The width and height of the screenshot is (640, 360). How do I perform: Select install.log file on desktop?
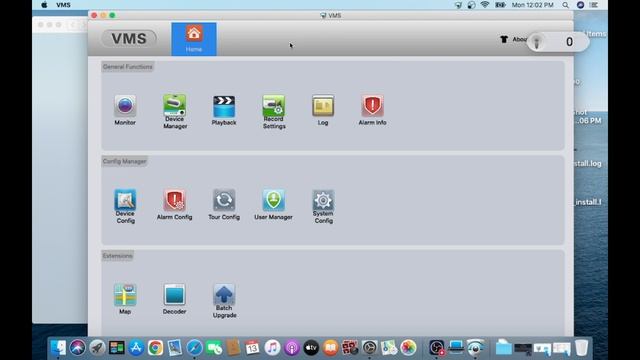[x=588, y=164]
